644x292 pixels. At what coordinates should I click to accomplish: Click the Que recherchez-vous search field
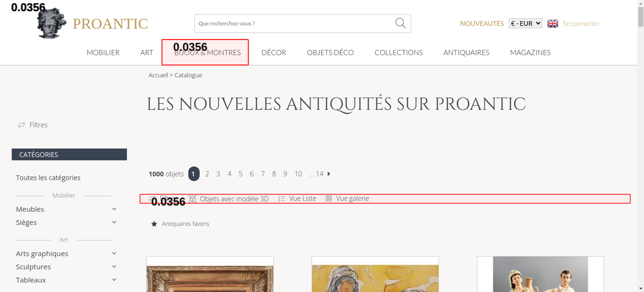click(x=293, y=23)
